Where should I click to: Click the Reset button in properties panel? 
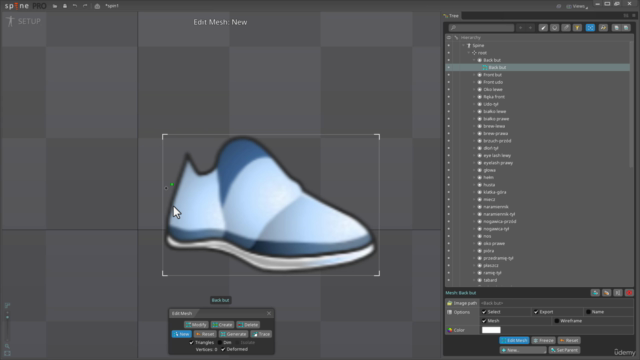[569, 340]
